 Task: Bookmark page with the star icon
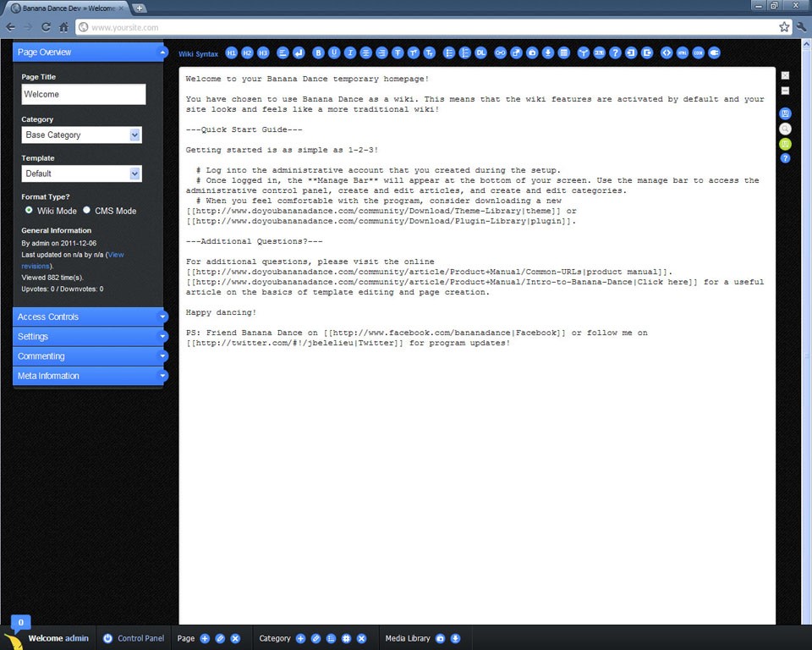[784, 27]
